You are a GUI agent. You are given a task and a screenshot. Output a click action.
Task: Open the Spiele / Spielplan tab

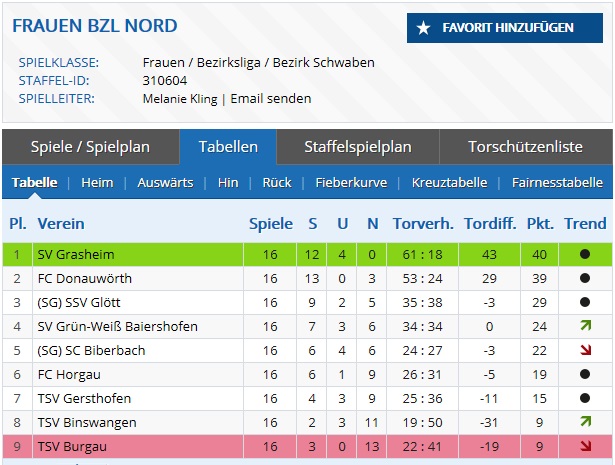(x=90, y=147)
